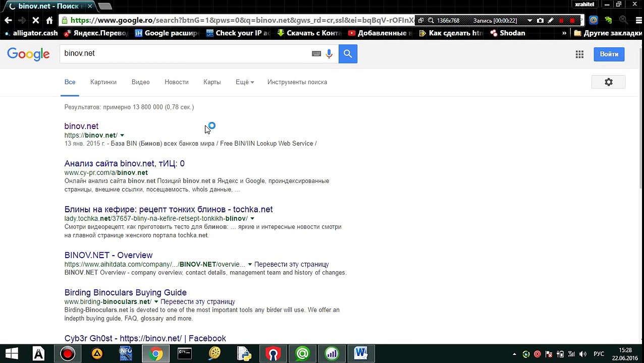Open the binov.net search result
This screenshot has width=644, height=363.
coord(81,126)
